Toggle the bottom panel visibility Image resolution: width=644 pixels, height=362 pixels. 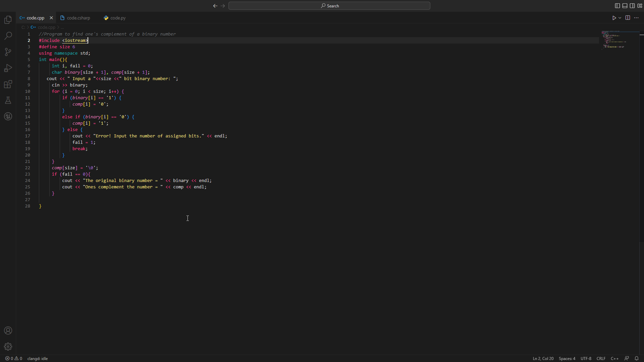pyautogui.click(x=625, y=6)
